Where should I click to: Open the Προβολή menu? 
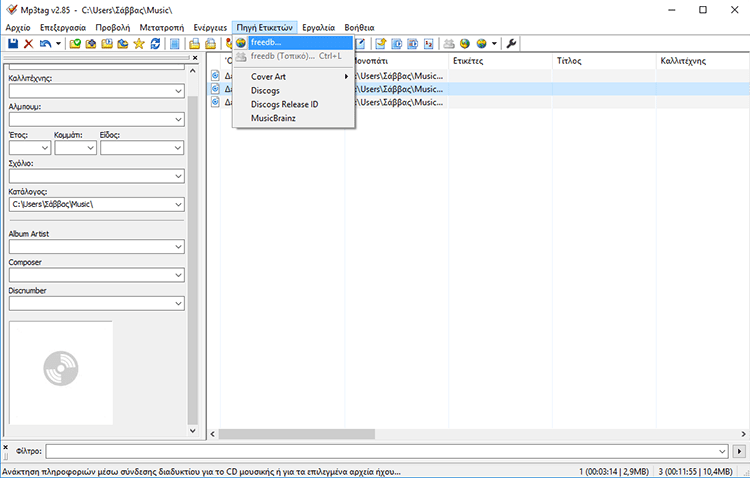tap(112, 27)
